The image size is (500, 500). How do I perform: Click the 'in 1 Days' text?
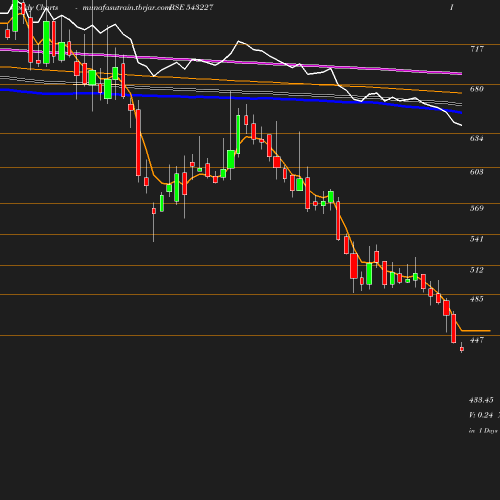(483, 431)
